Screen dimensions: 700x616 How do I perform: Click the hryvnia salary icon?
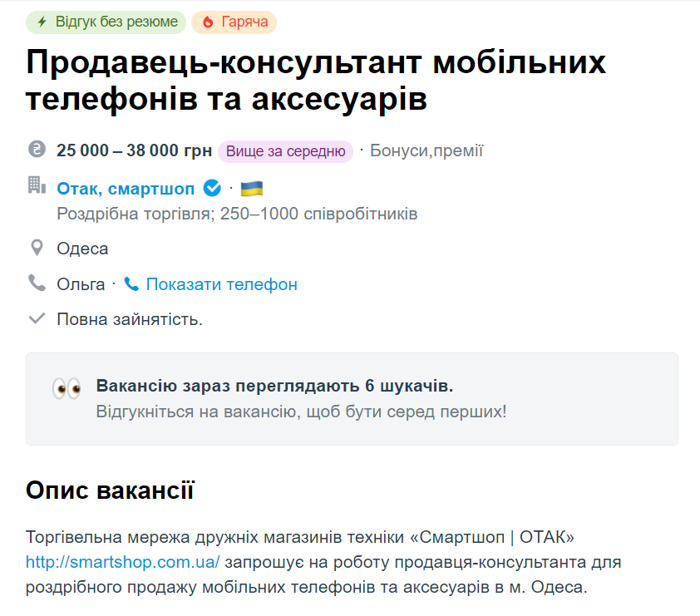[x=37, y=150]
